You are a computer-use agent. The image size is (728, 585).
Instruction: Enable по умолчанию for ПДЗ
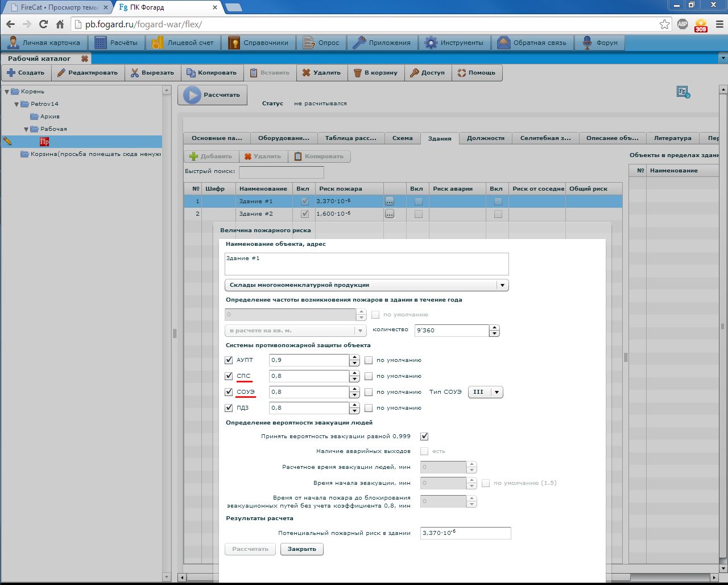(369, 408)
